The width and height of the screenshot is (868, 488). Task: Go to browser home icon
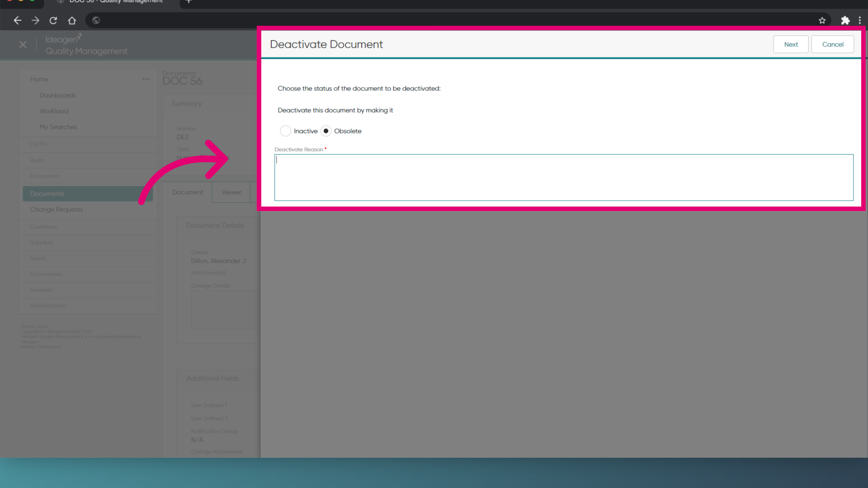(x=72, y=20)
